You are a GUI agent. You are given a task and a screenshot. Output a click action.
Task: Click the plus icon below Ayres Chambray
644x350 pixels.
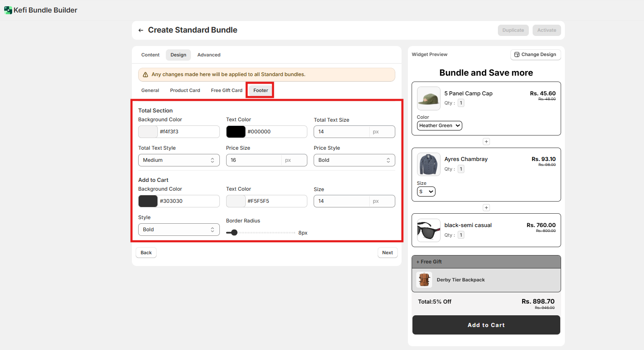click(x=486, y=208)
